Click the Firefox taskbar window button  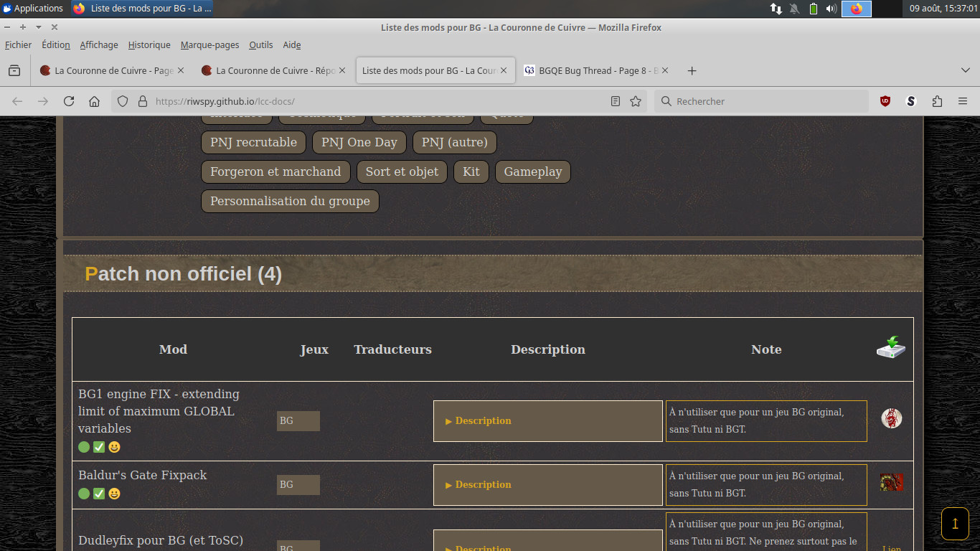click(142, 9)
